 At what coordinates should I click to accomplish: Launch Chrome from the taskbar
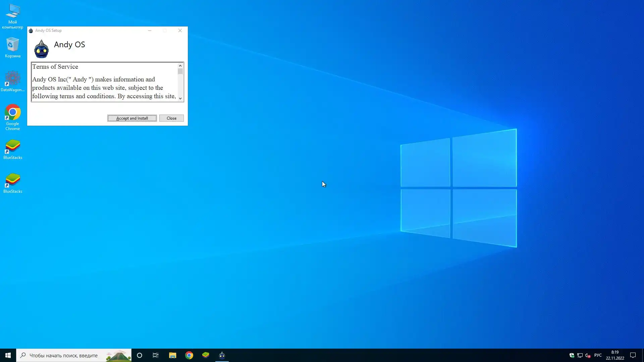(189, 355)
